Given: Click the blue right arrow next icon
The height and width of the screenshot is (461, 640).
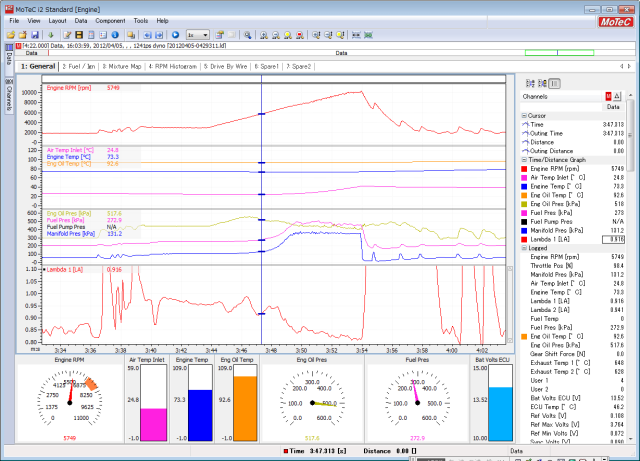Looking at the screenshot, I should [159, 35].
